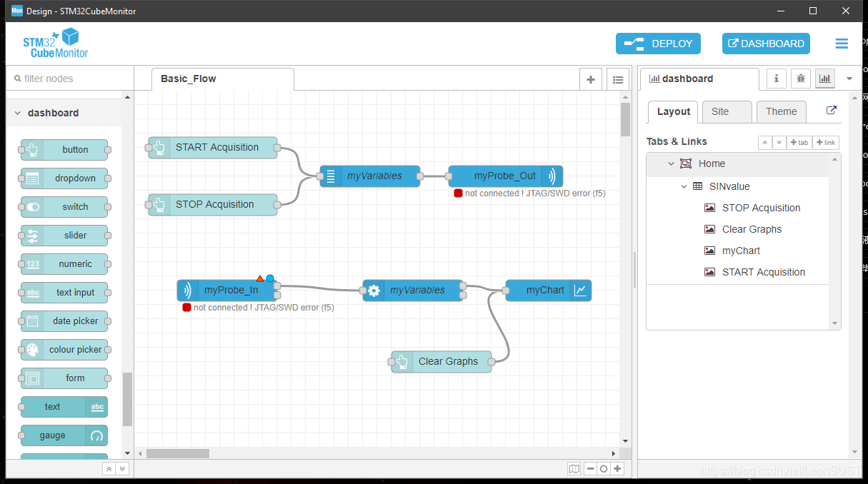Screen dimensions: 868x484
Task: Select the myVariables processing node
Action: 413,291
